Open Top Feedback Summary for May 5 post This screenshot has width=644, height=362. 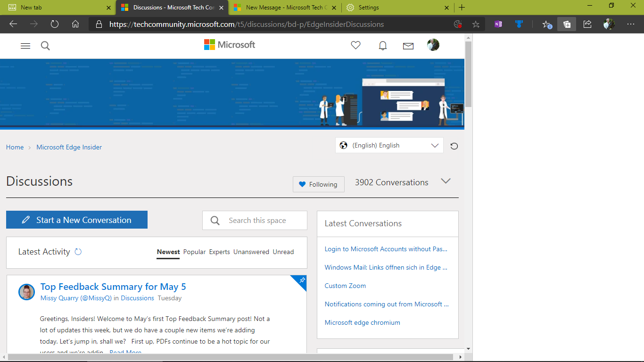click(x=113, y=287)
